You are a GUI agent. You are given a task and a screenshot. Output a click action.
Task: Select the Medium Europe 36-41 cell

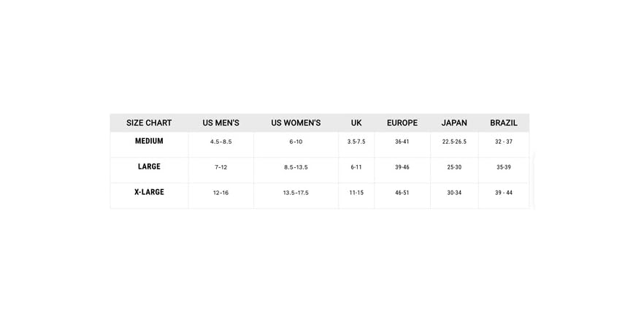tap(402, 142)
